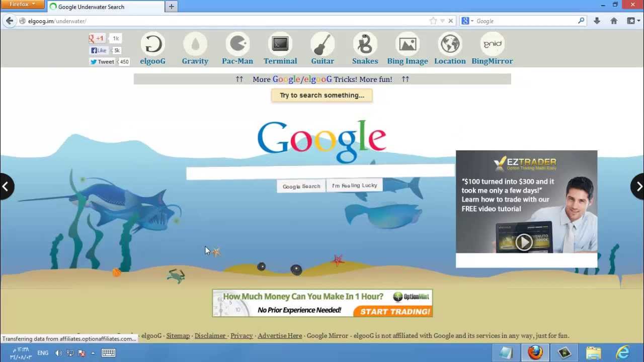Expand the search engine selector dropdown
644x362 pixels.
[x=468, y=21]
